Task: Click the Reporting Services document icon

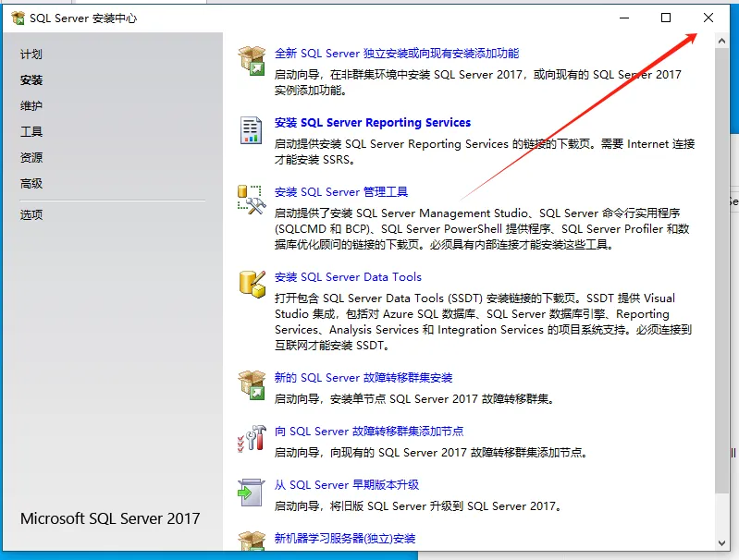Action: pyautogui.click(x=251, y=130)
